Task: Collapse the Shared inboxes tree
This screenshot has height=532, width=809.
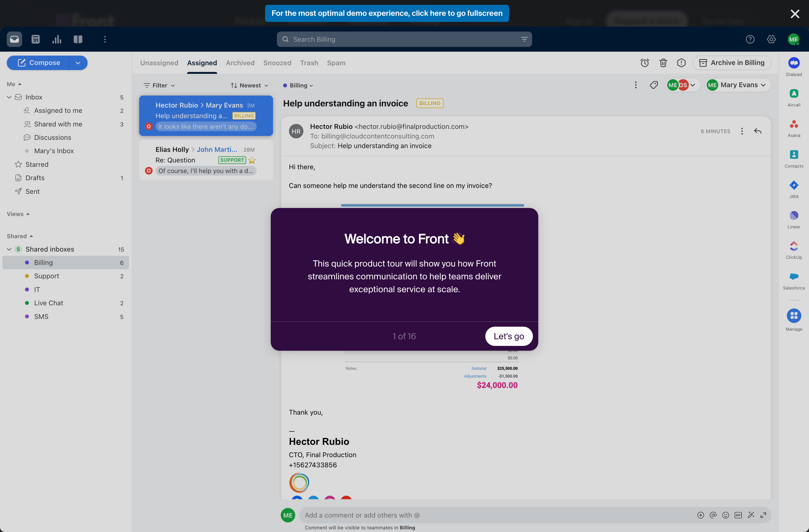Action: [9, 249]
